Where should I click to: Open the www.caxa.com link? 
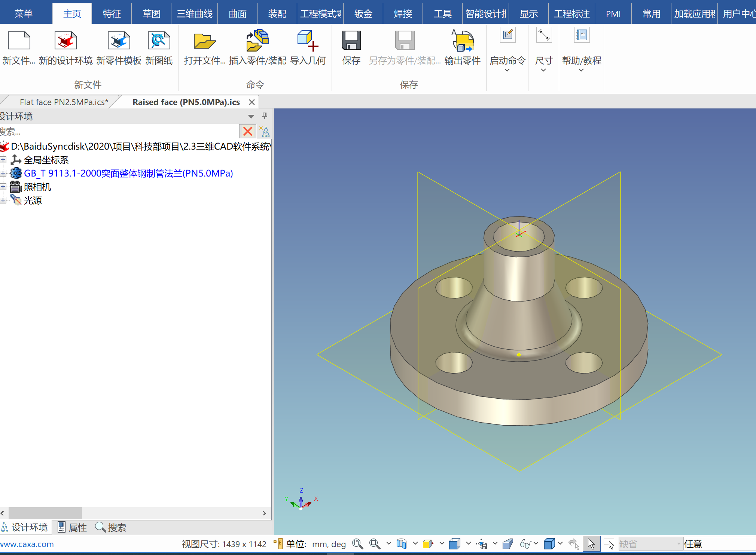(x=27, y=544)
